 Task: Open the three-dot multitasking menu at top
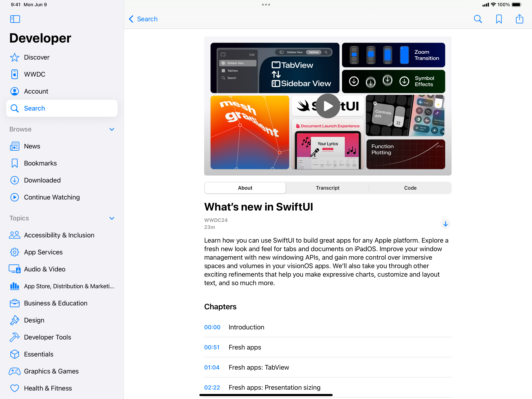tap(266, 5)
